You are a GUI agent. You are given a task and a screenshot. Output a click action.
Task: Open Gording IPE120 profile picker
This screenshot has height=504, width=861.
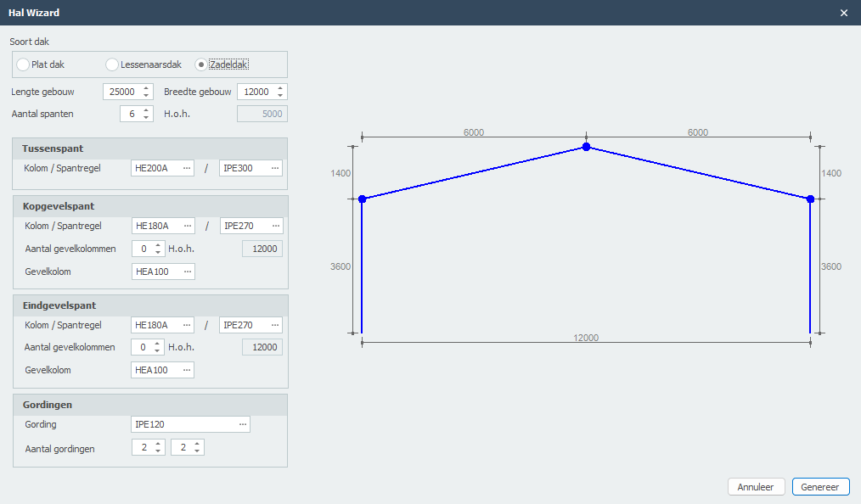point(243,424)
